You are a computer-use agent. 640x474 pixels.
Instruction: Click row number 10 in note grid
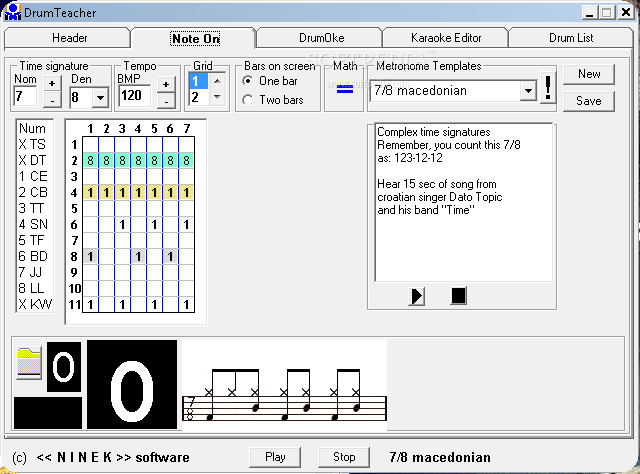pos(75,289)
